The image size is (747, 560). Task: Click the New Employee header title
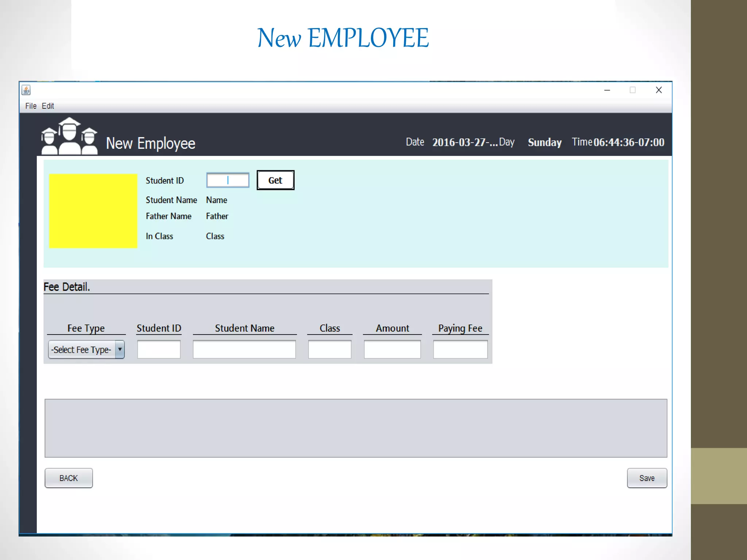click(151, 144)
